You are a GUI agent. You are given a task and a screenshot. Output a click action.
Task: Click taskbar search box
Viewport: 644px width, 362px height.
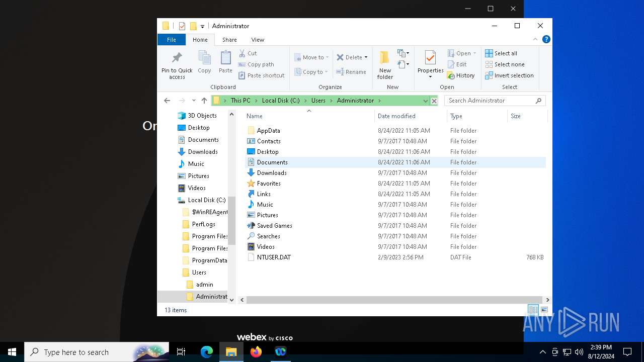point(97,352)
